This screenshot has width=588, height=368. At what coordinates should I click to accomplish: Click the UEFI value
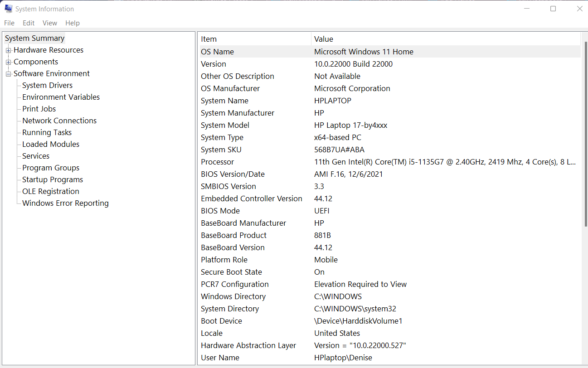322,211
